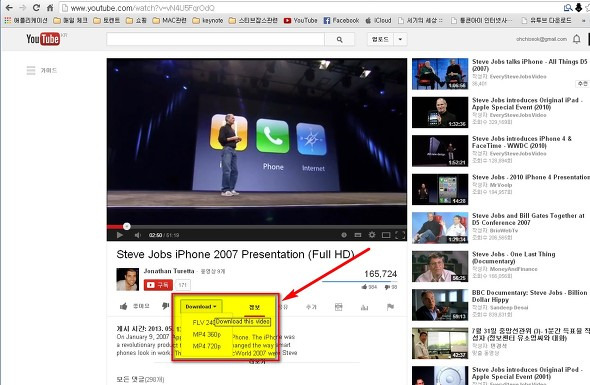Open Jonathan Turetta channel link
Image resolution: width=590 pixels, height=385 pixels.
(169, 271)
